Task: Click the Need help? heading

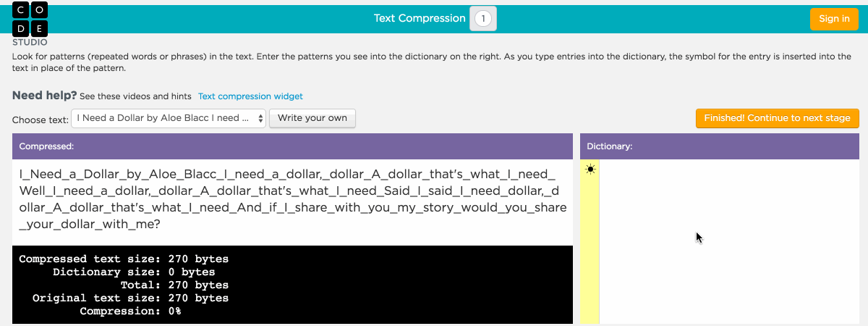Action: [44, 96]
